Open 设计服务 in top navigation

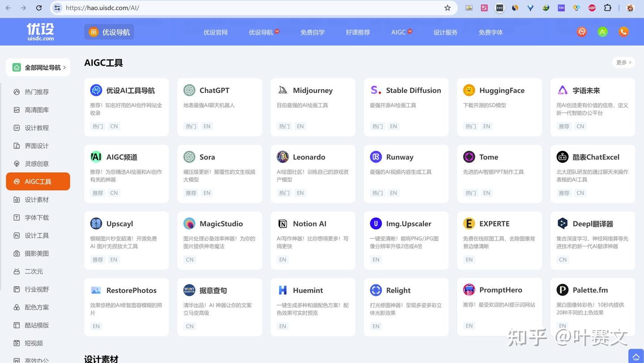pos(445,32)
